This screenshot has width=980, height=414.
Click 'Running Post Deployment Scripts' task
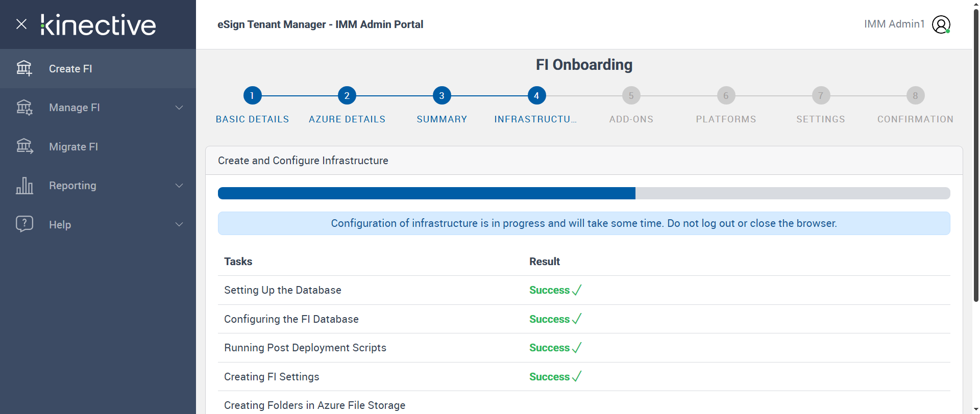[x=305, y=348]
